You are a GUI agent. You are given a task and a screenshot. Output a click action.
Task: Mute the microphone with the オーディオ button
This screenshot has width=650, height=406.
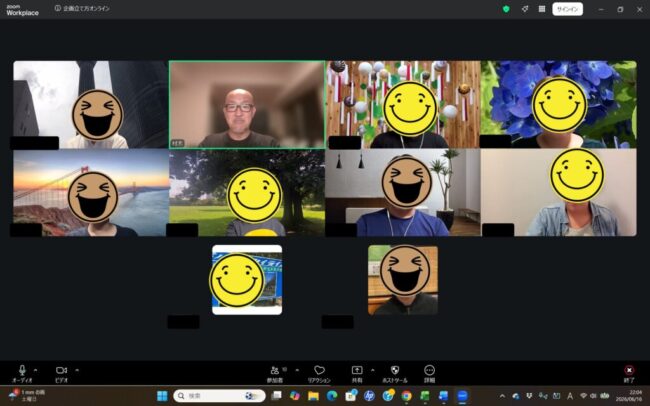pyautogui.click(x=22, y=373)
